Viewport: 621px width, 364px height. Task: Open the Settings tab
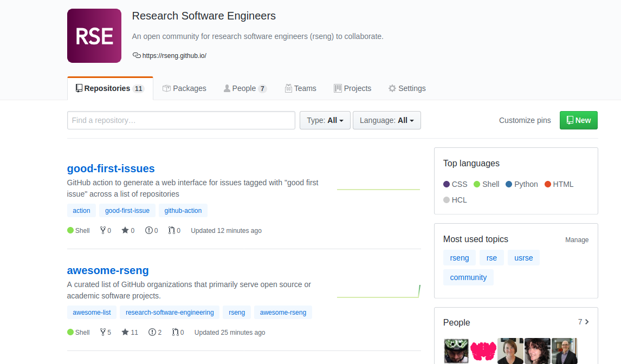coord(407,88)
